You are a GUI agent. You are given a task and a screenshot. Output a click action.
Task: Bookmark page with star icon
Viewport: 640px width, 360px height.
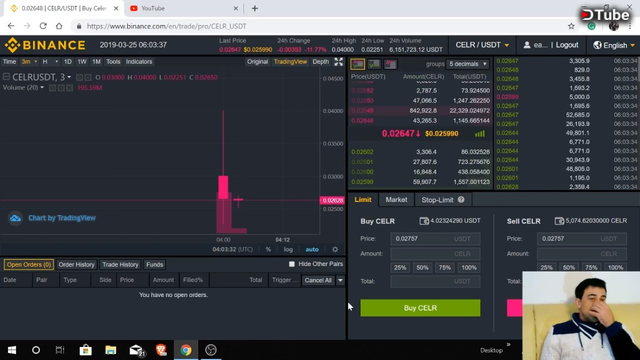pyautogui.click(x=571, y=26)
